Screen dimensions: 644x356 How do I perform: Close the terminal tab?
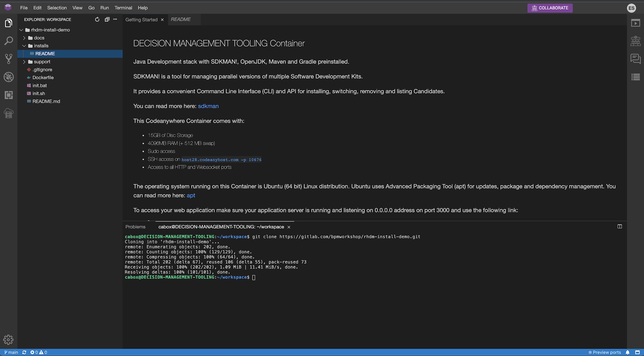[x=289, y=227]
